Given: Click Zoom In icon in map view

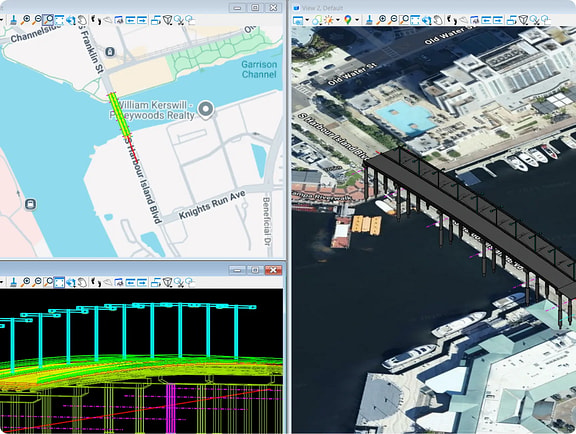Looking at the screenshot, I should click(x=26, y=20).
